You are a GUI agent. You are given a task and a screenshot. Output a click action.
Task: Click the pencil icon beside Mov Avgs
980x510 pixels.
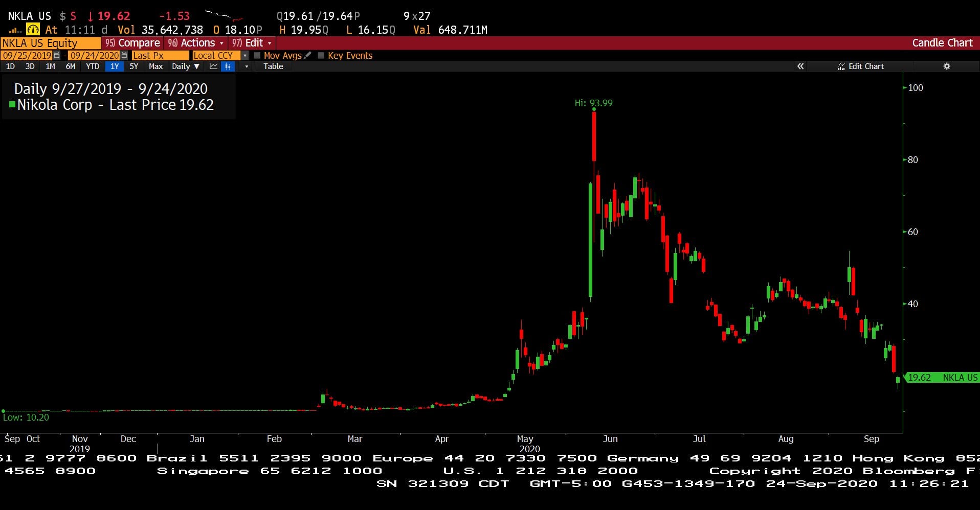coord(307,55)
